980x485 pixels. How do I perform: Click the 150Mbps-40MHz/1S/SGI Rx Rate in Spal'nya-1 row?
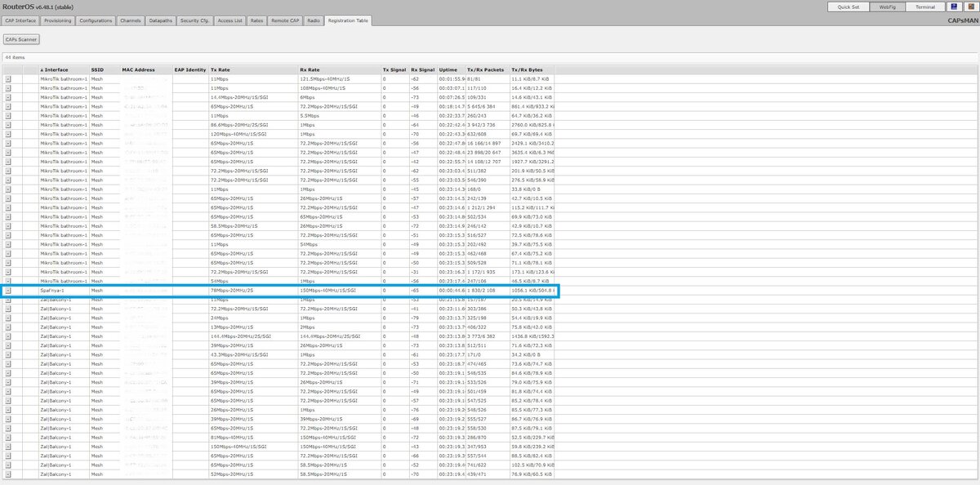pos(339,290)
